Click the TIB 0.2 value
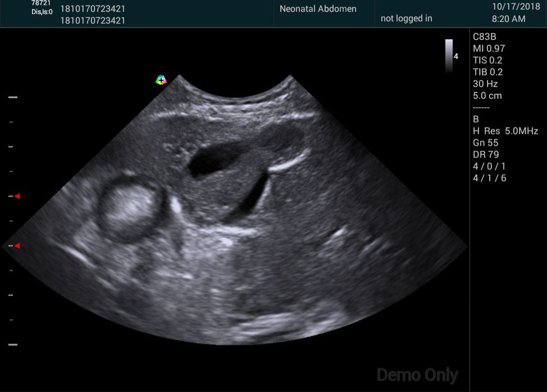 [x=487, y=72]
